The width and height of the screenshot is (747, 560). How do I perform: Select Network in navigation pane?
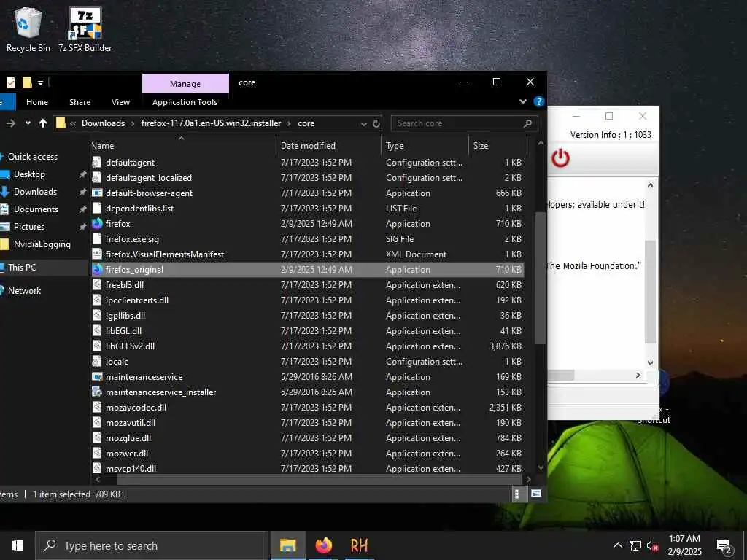click(24, 290)
